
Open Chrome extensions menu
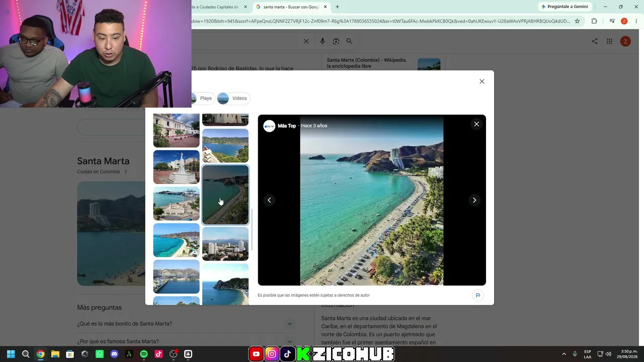point(594,21)
